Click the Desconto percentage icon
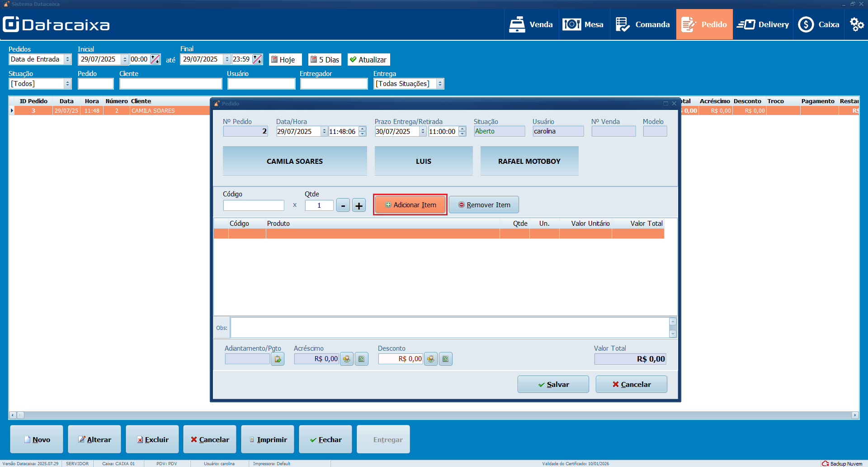This screenshot has width=868, height=467. click(446, 359)
